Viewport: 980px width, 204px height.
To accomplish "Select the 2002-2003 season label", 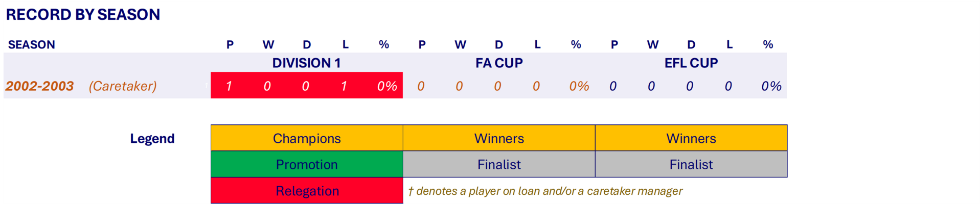I will [40, 86].
